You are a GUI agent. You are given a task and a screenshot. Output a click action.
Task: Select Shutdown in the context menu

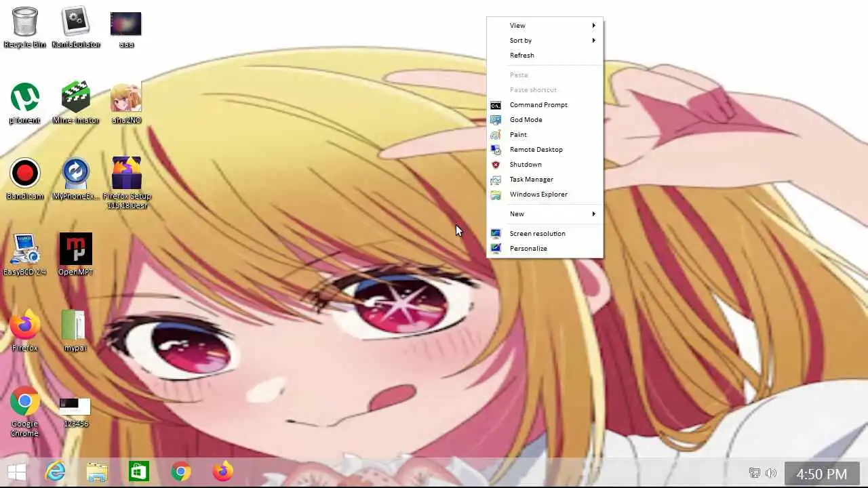point(545,164)
